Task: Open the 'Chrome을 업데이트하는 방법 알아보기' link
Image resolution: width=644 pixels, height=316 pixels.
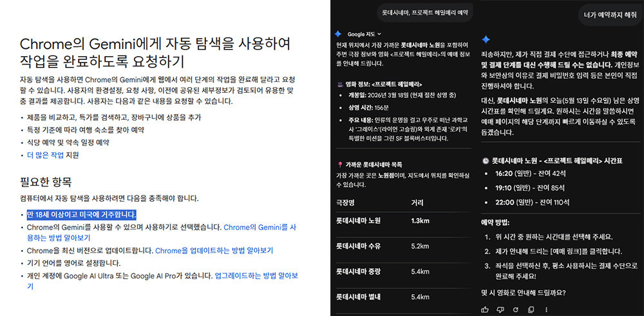Action: [214, 250]
